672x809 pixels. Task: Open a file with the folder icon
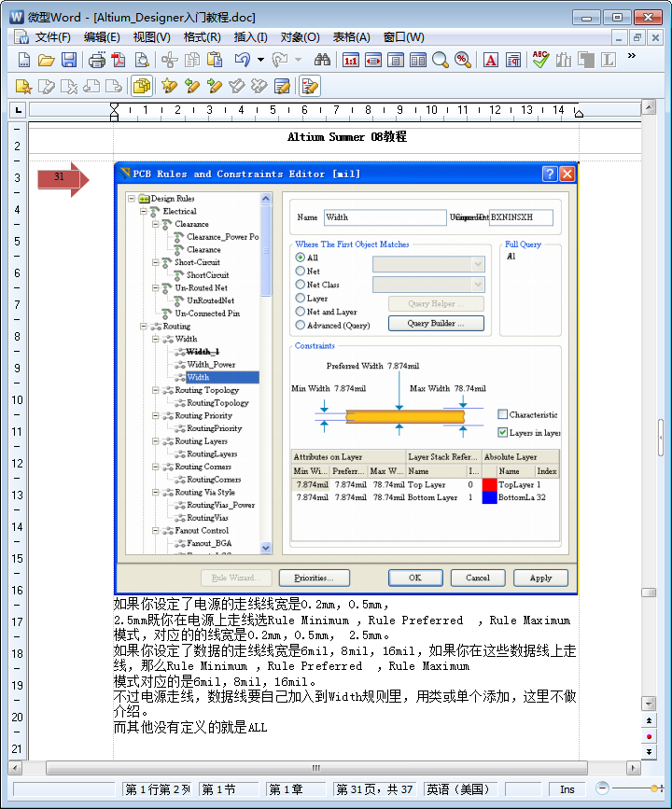point(47,61)
